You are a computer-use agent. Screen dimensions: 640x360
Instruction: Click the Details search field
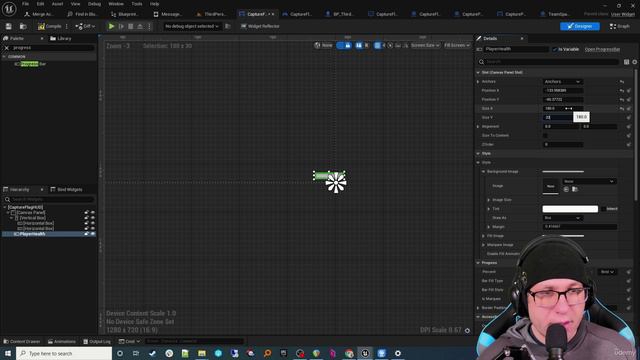coord(549,62)
